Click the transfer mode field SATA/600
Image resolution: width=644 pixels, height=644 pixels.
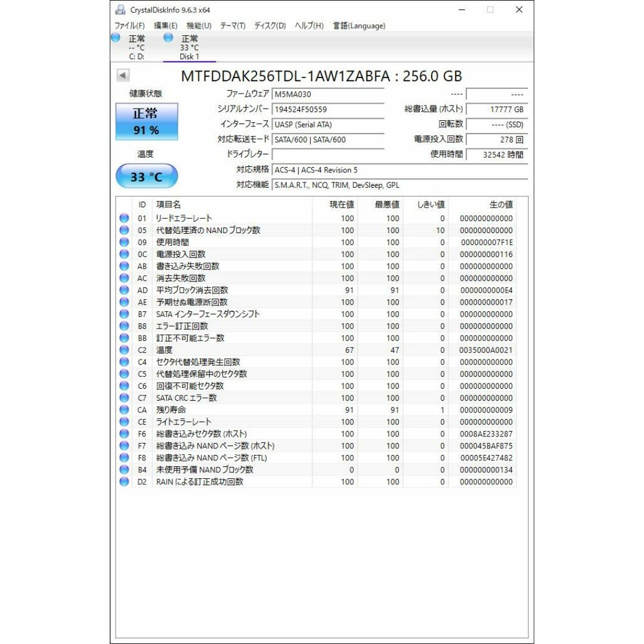[x=328, y=140]
